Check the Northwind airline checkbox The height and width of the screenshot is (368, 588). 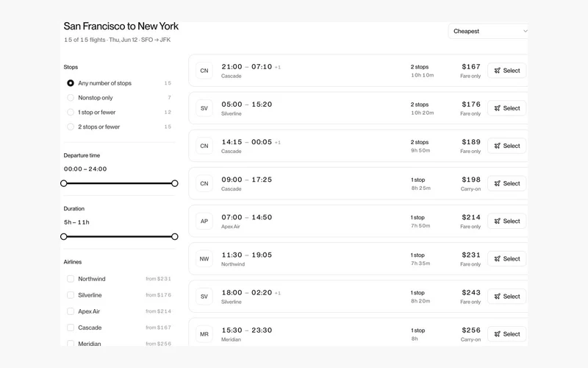pos(71,279)
